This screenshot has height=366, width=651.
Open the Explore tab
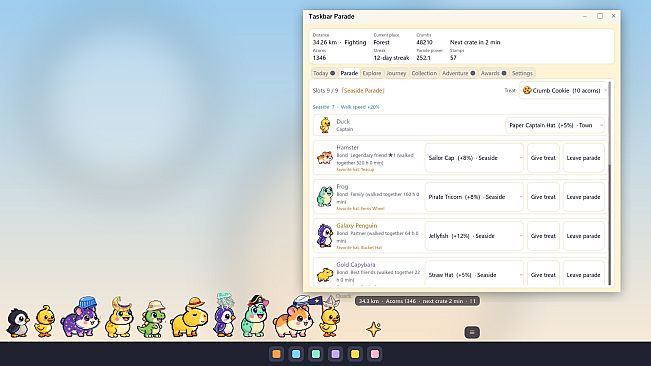click(x=372, y=73)
